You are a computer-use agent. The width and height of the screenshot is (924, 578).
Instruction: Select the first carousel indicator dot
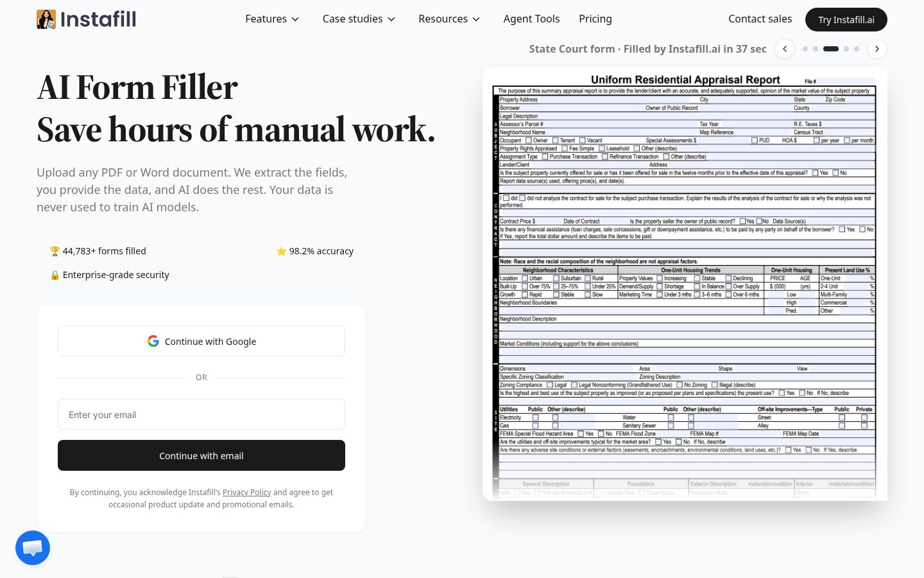pos(805,49)
